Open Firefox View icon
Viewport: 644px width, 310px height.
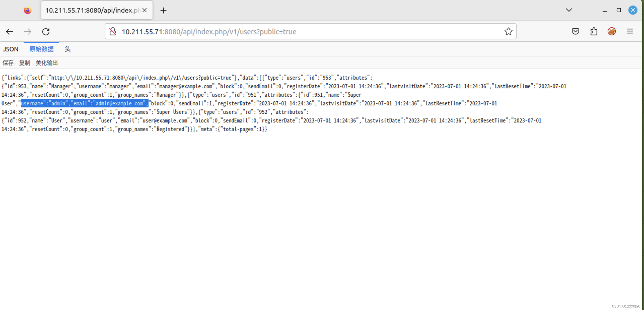pos(28,10)
